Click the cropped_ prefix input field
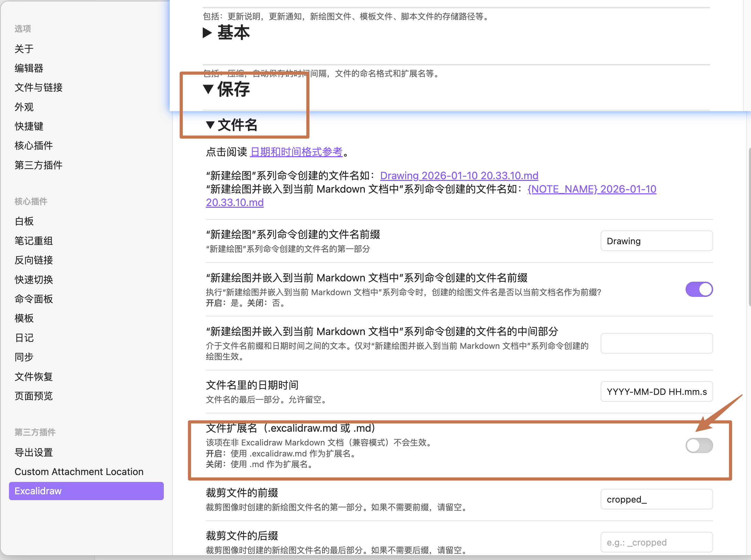 656,499
